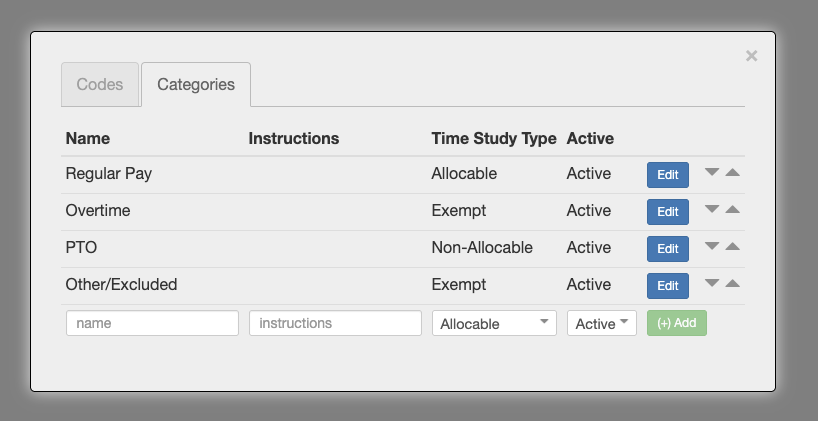
Task: Open the Time Study Type dropdown
Action: (494, 323)
